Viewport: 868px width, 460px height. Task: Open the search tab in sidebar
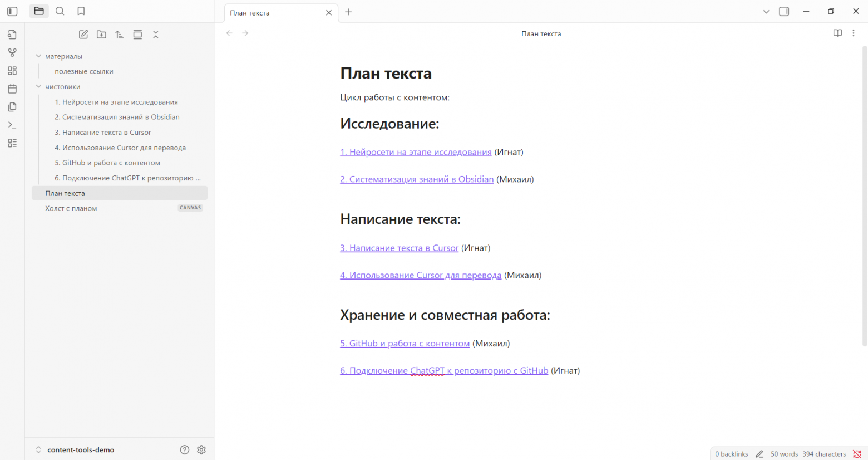pos(60,11)
